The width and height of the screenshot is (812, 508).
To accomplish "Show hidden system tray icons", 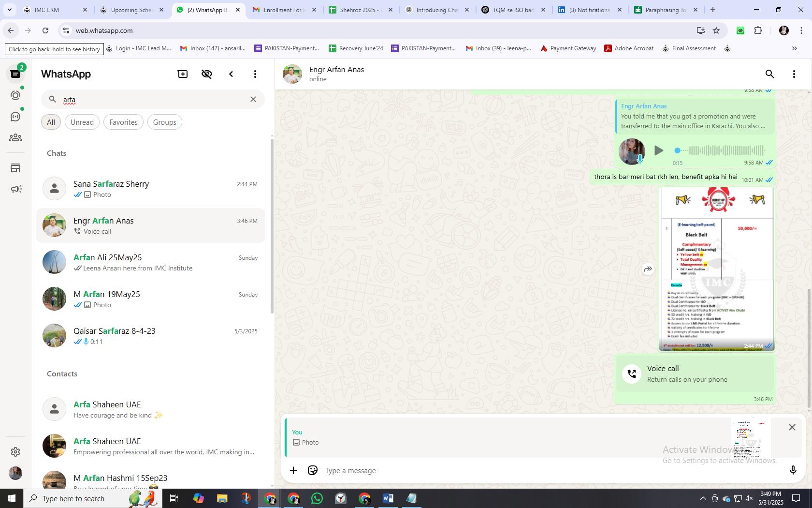I will click(703, 498).
